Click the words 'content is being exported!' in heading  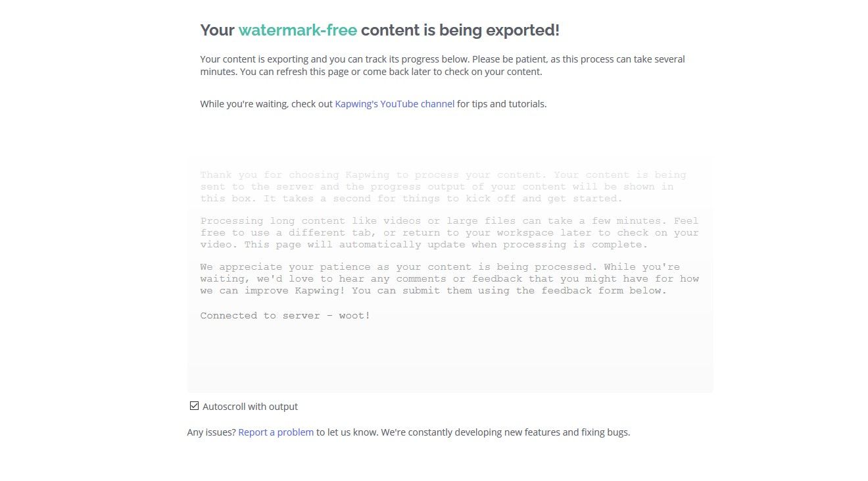tap(460, 30)
